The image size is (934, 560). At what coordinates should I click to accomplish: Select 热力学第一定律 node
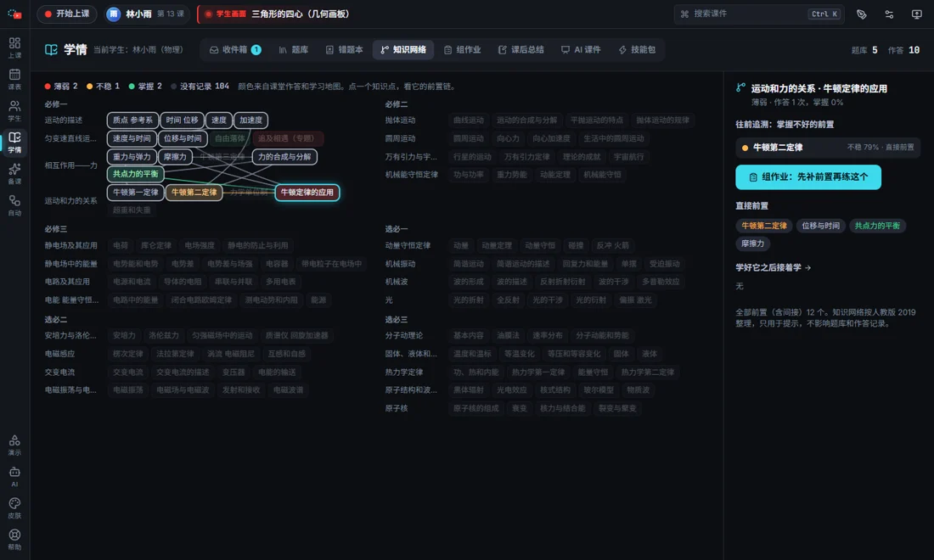click(x=538, y=372)
